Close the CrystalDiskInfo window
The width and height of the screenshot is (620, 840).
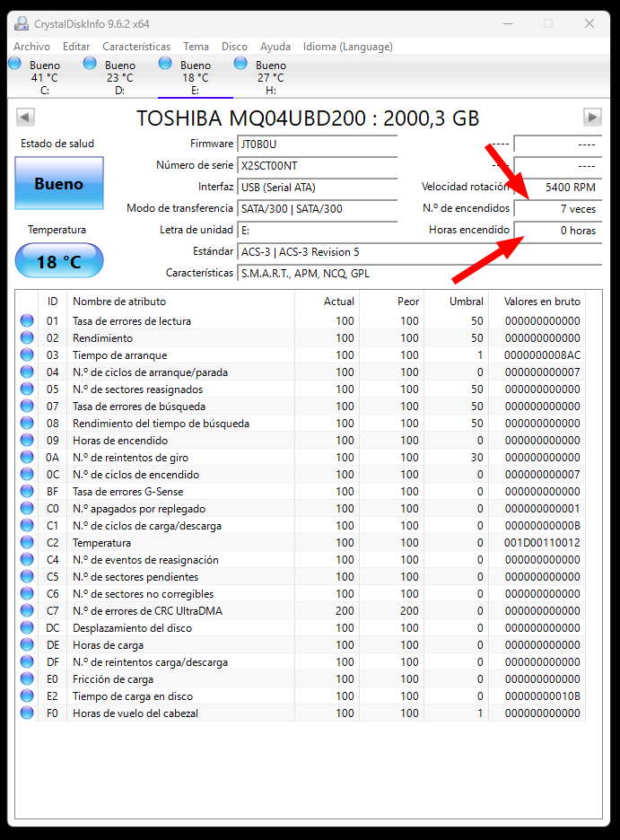(589, 23)
